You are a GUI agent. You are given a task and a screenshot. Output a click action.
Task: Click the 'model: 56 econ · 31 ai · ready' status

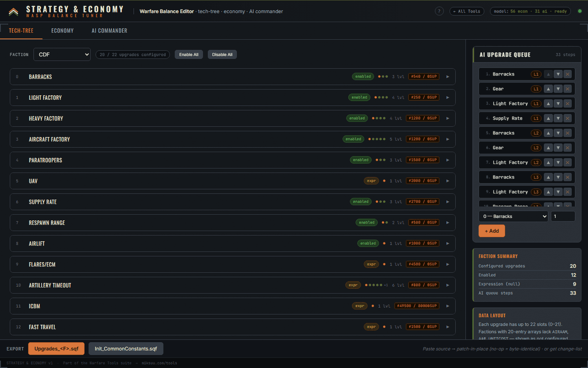click(530, 11)
